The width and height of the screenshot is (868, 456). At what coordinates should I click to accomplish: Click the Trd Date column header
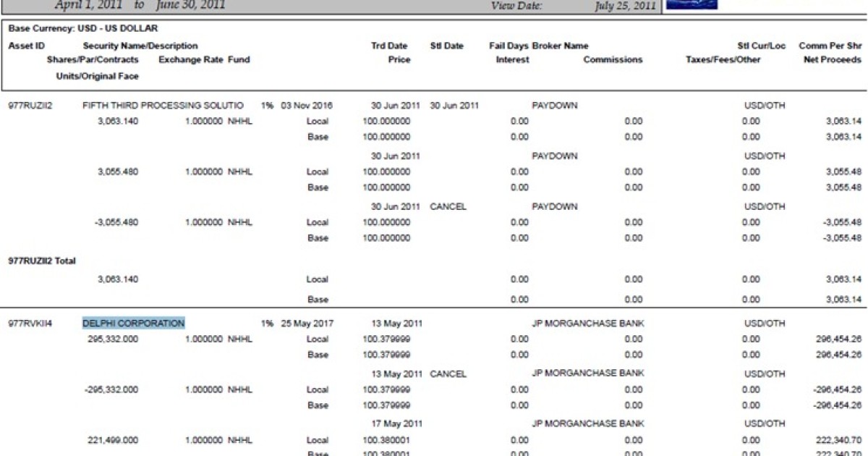[389, 46]
